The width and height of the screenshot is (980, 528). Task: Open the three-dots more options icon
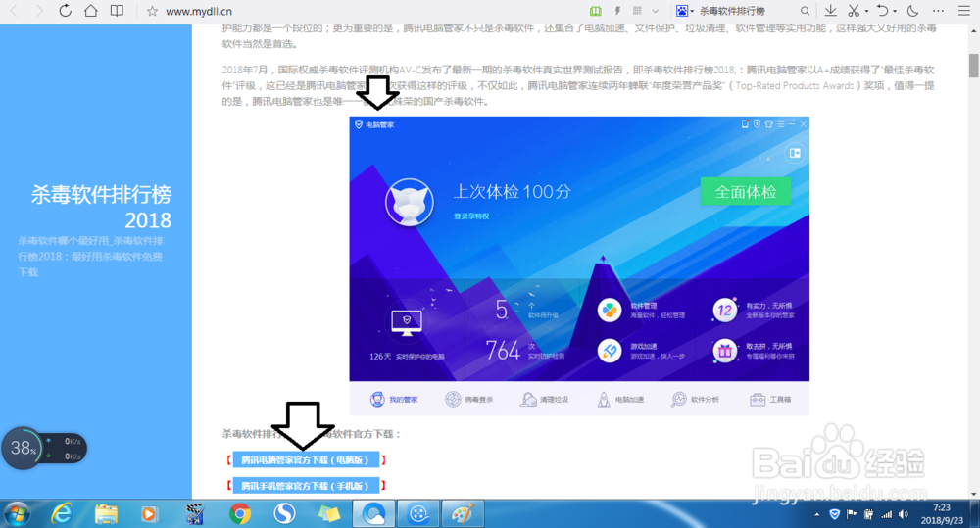point(938,11)
